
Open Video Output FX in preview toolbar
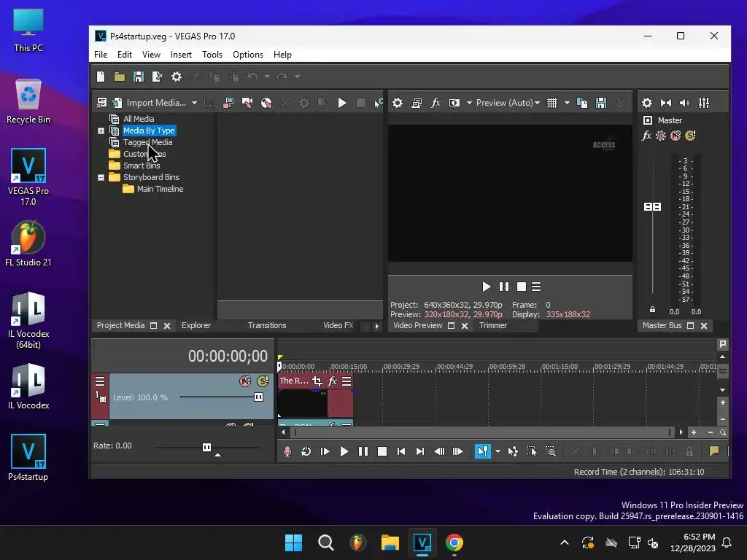pos(436,103)
